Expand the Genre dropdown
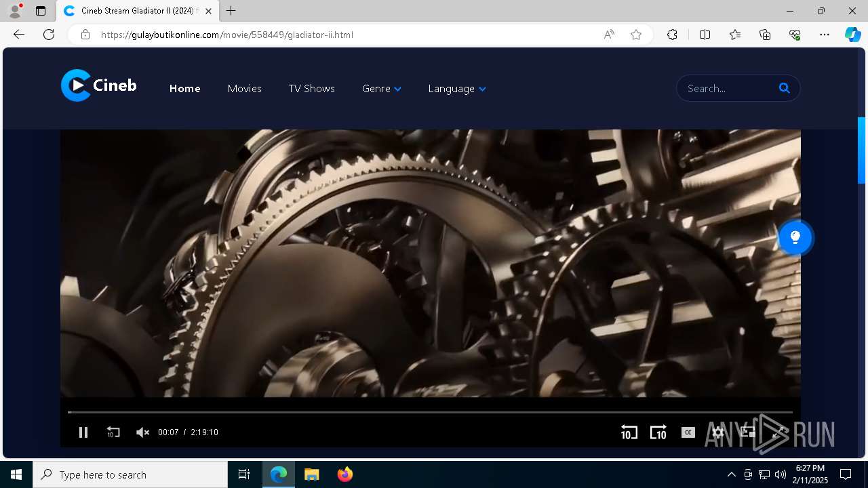Screen dimensions: 868x488 (382, 89)
